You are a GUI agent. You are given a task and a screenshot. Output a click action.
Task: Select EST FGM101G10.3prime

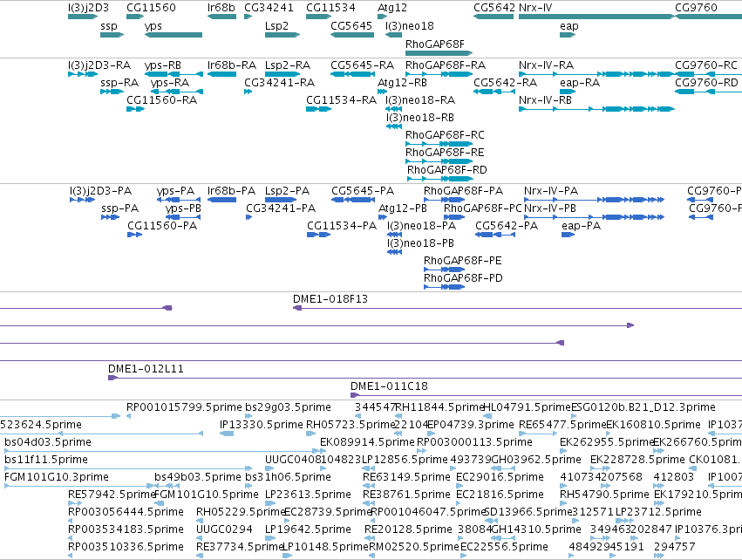pos(57,476)
